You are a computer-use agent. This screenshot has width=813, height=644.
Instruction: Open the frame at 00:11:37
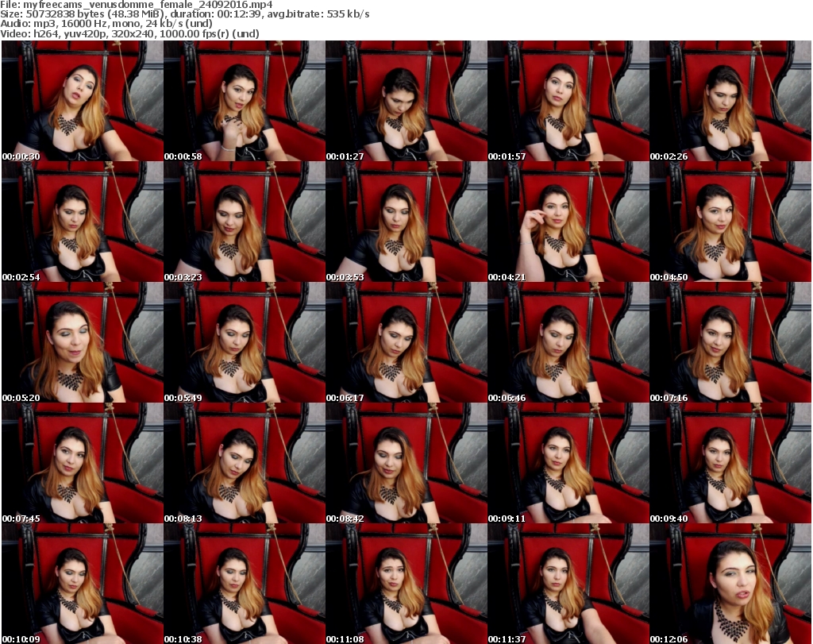coord(568,584)
